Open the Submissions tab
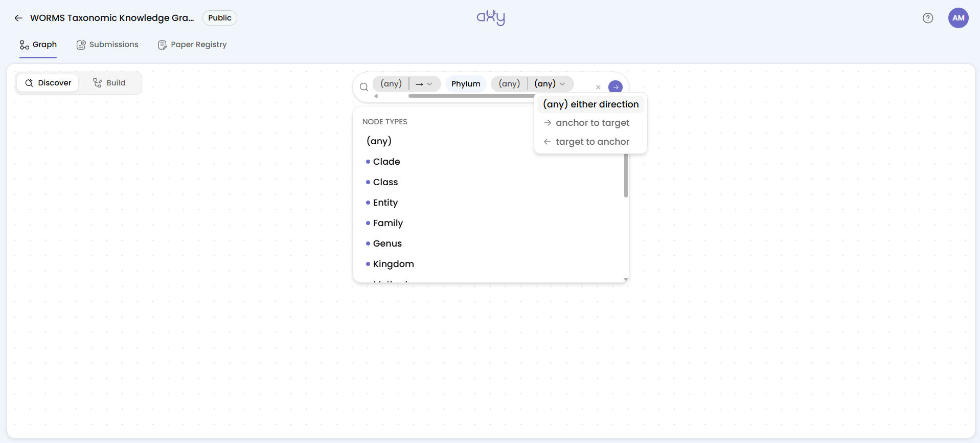 (107, 45)
